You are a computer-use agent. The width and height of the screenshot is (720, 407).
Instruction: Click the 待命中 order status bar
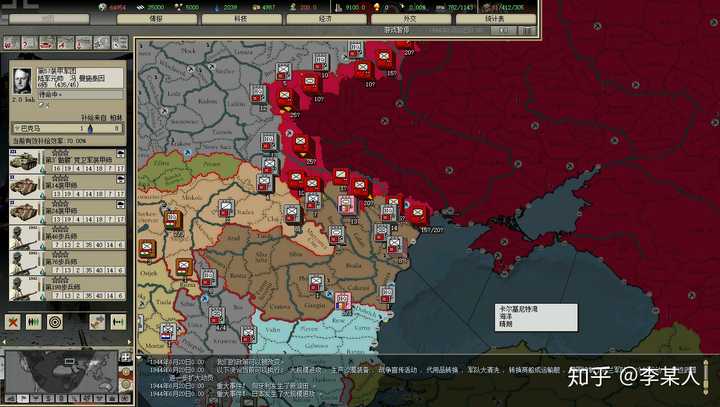[80, 94]
